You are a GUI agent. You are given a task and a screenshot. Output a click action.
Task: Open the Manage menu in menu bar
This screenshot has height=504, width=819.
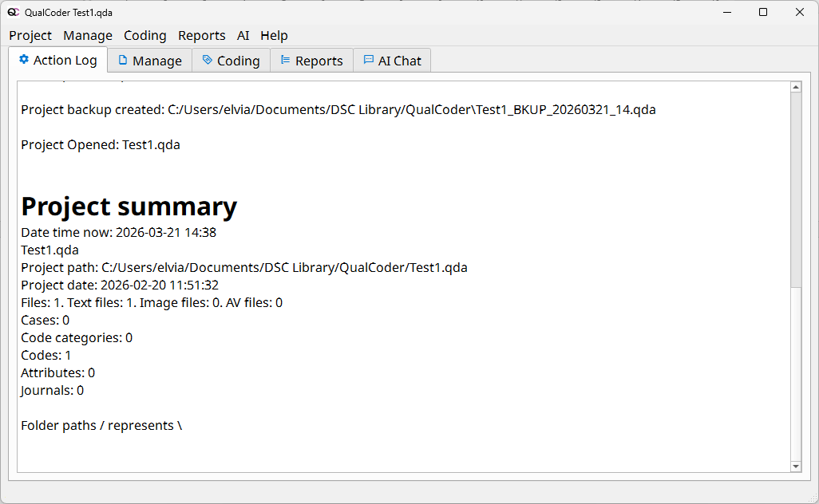click(88, 35)
